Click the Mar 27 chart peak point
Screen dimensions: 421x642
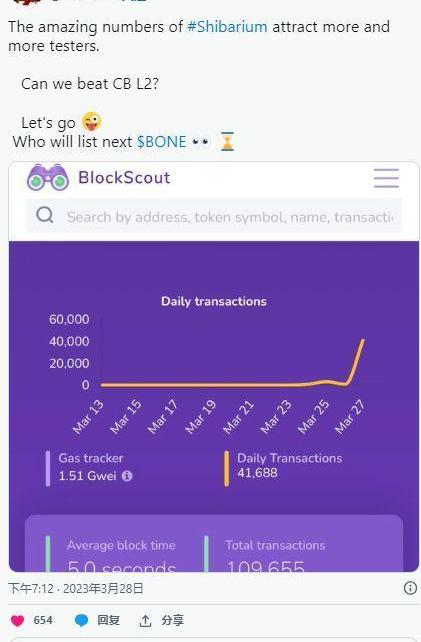pos(363,340)
